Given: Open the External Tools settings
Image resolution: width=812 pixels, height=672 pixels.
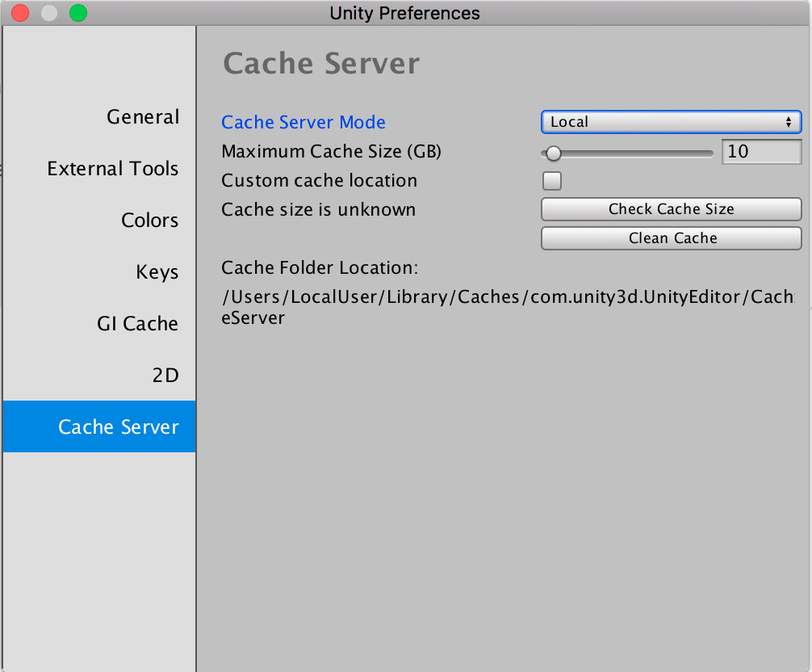Looking at the screenshot, I should click(x=113, y=169).
